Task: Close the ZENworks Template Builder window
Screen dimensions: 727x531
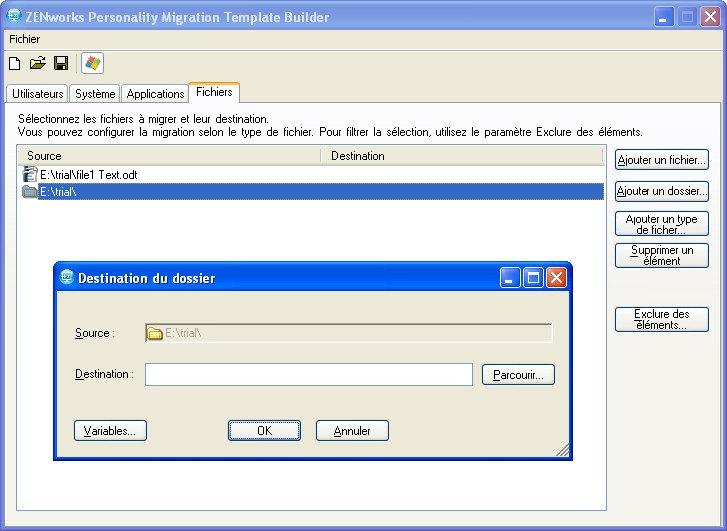Action: tap(710, 18)
